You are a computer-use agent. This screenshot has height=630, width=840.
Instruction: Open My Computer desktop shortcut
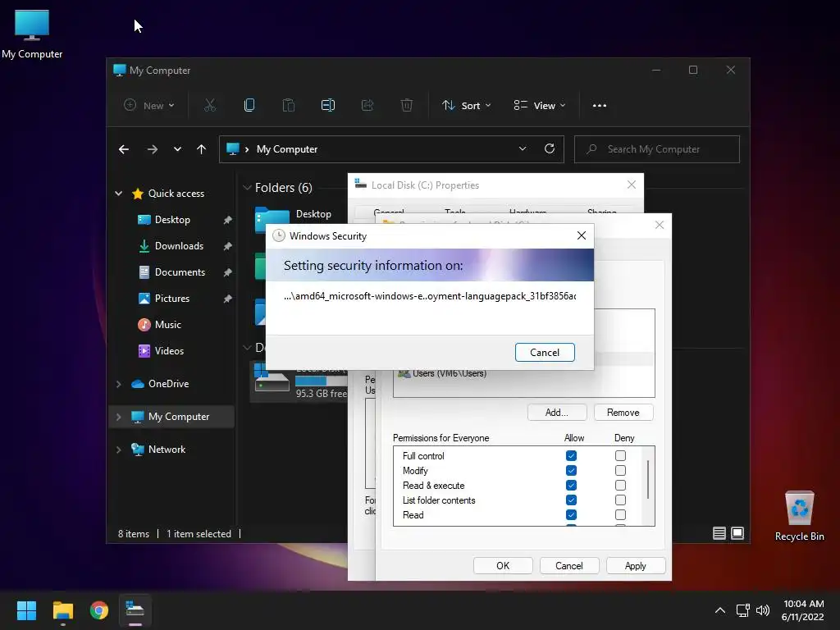pos(32,34)
